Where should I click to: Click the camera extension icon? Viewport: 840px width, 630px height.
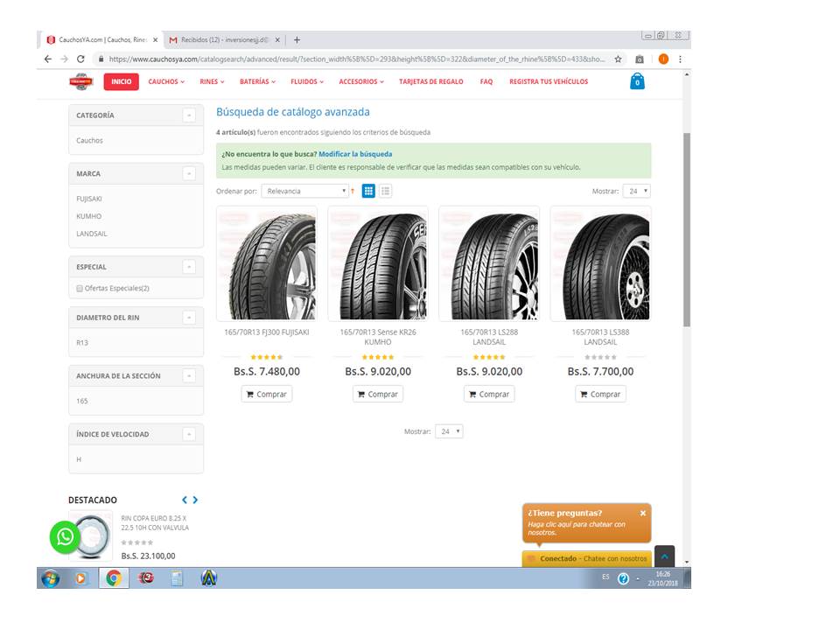(639, 59)
